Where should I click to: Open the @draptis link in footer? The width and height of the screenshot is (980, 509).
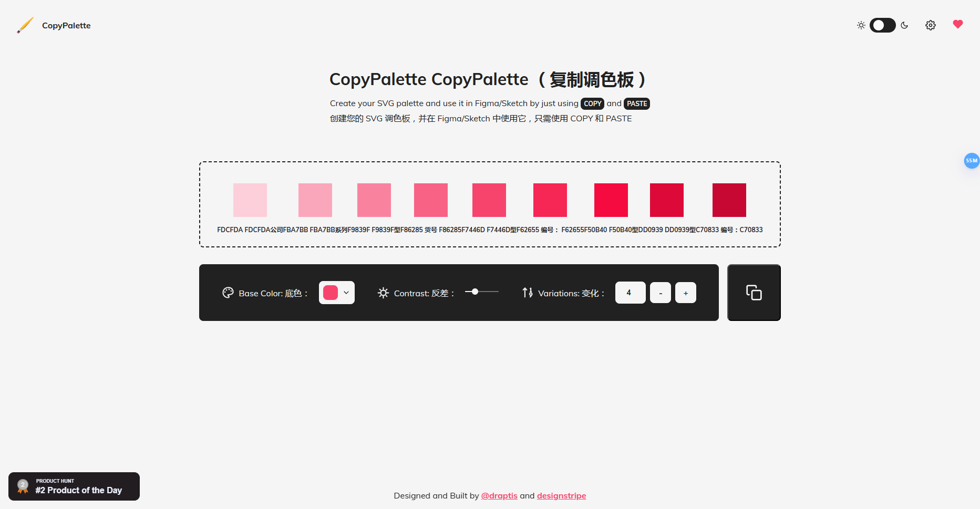499,496
